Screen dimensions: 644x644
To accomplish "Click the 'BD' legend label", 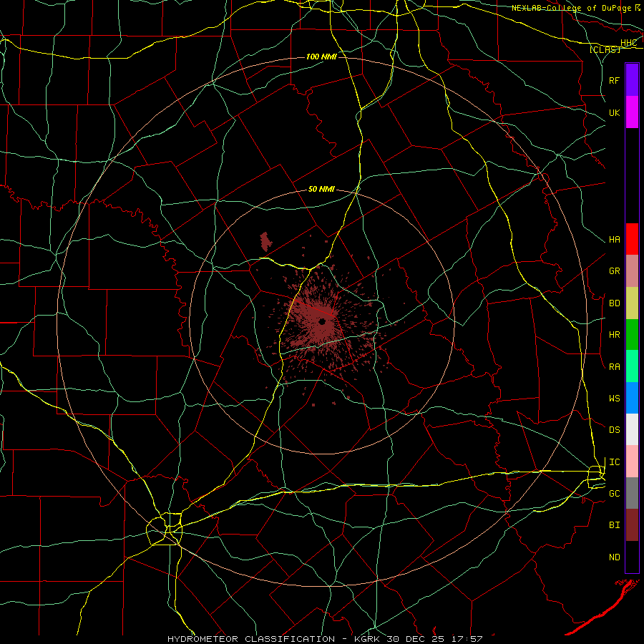I will tap(614, 303).
